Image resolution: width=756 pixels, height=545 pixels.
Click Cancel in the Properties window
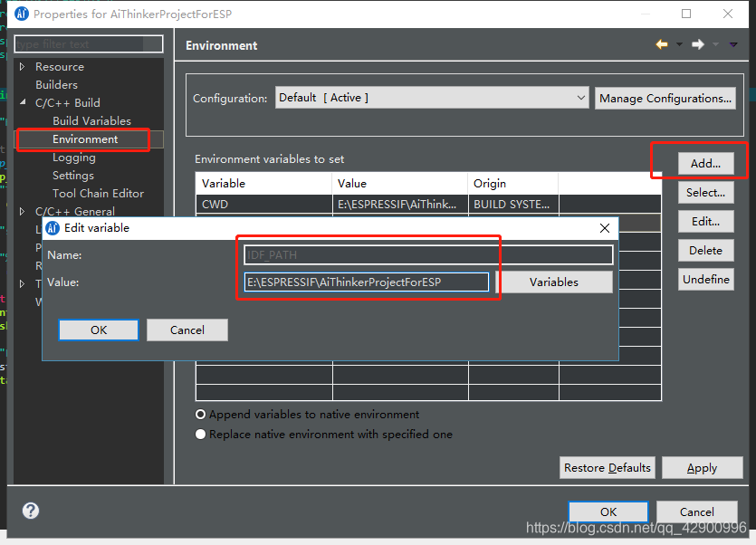coord(696,512)
